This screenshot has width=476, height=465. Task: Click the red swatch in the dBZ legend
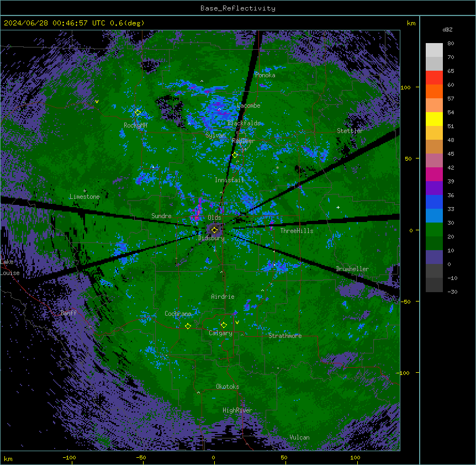click(x=434, y=78)
